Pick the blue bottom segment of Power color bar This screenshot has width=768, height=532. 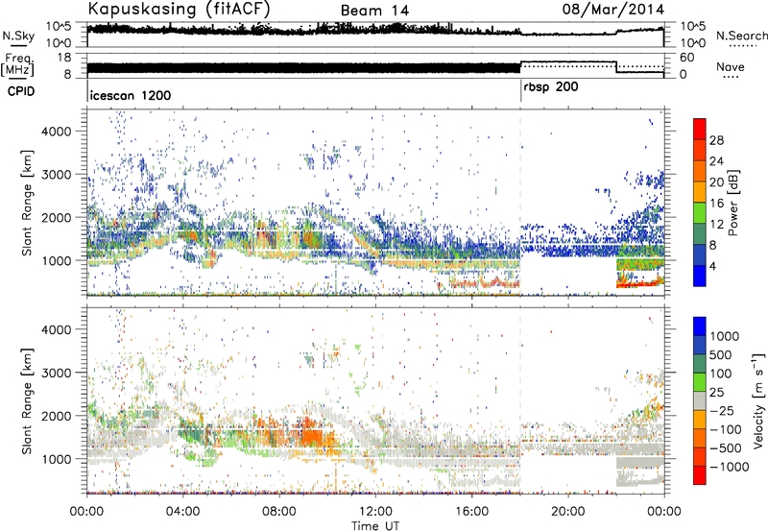[700, 276]
